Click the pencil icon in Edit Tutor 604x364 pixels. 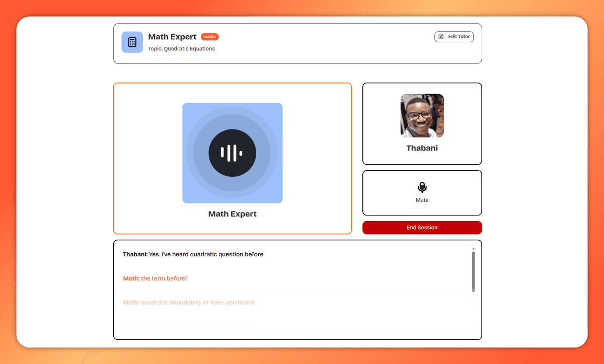coord(441,37)
